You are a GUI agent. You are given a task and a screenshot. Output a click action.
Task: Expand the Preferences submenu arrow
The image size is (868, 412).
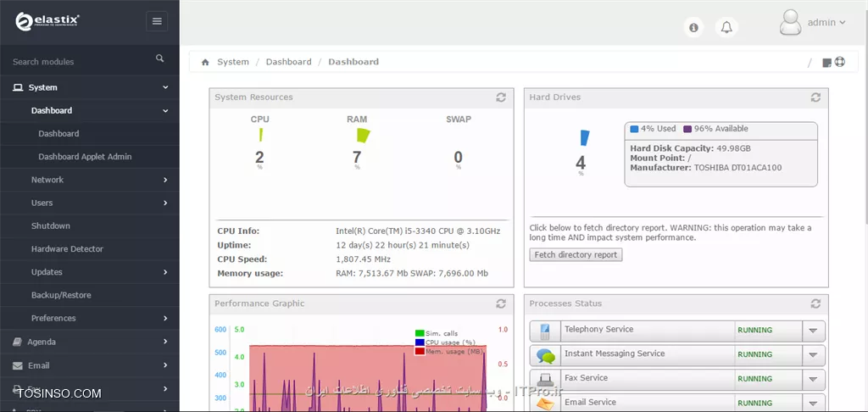[165, 319]
